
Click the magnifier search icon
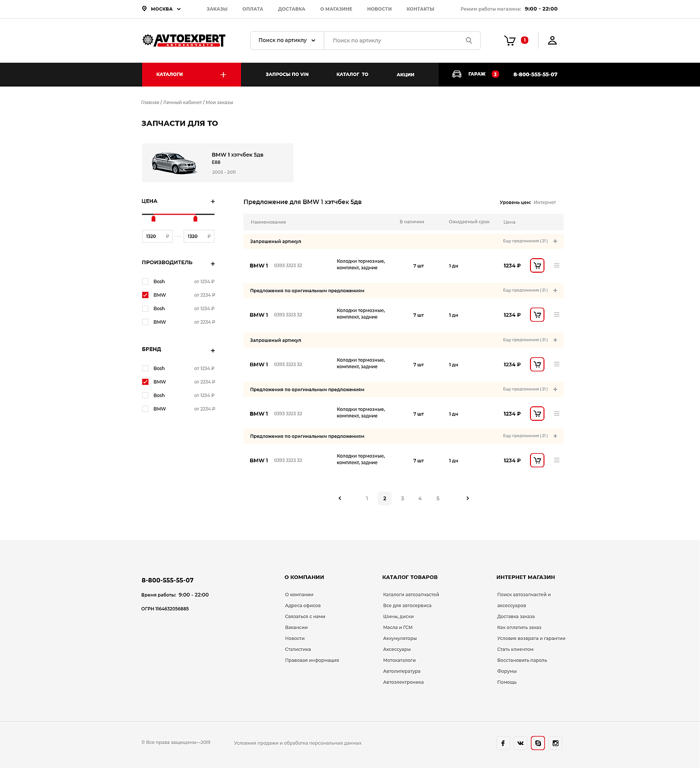coord(469,41)
